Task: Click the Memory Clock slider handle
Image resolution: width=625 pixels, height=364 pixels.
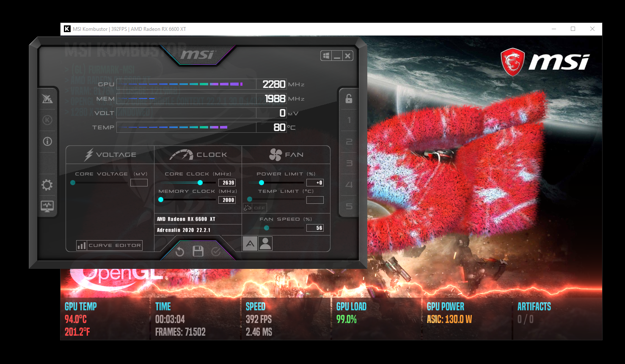Action: click(161, 200)
